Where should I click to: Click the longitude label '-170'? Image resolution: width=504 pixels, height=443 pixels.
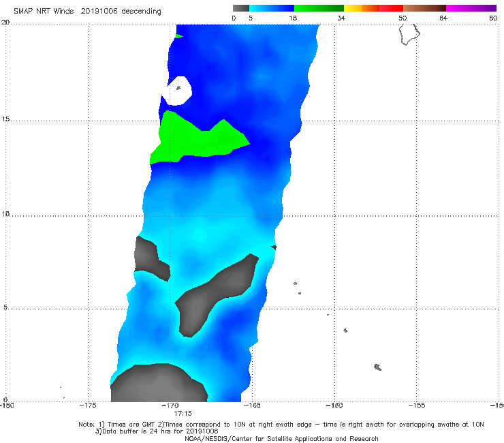coord(170,406)
